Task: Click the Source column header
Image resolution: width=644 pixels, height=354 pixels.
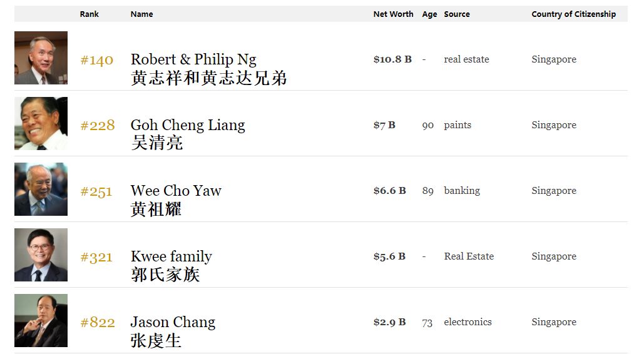Action: click(x=456, y=14)
